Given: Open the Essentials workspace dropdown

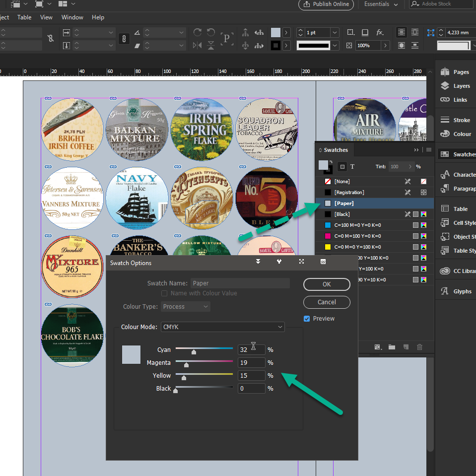Looking at the screenshot, I should [381, 4].
